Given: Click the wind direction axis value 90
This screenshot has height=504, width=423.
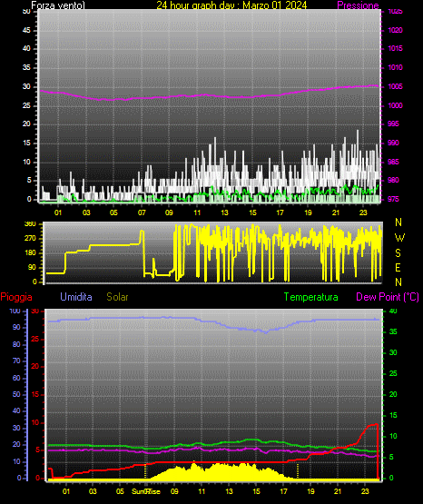Looking at the screenshot, I should tap(32, 267).
